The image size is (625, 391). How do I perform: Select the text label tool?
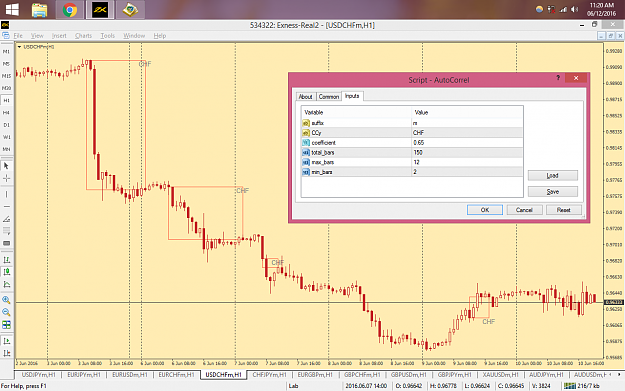tap(6, 243)
